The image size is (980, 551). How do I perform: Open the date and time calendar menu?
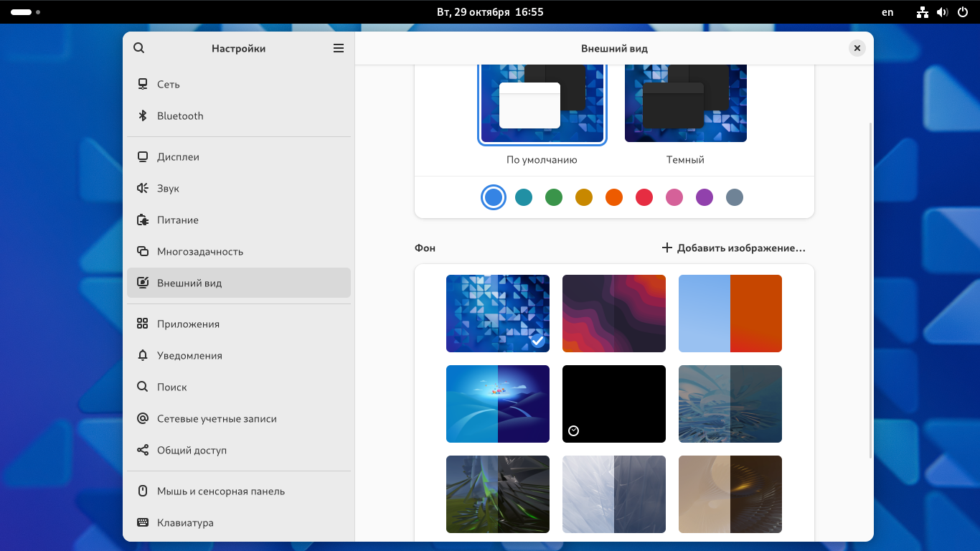tap(490, 12)
